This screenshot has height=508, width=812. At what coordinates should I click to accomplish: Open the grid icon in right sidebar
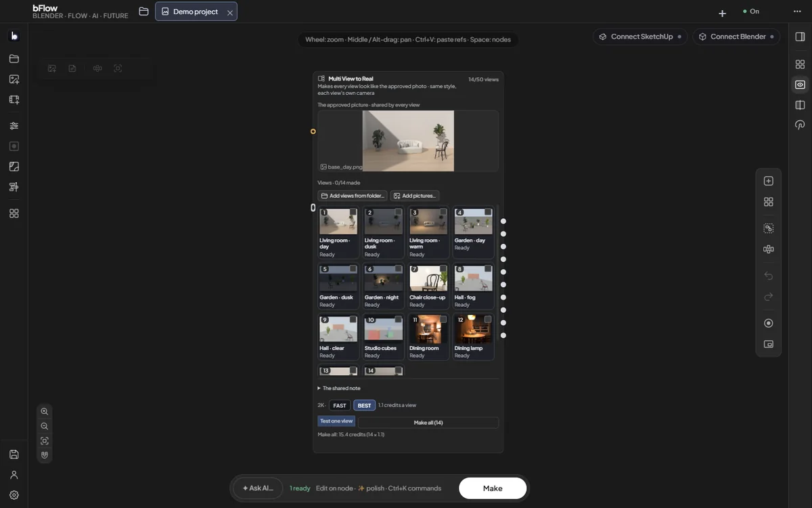[800, 64]
